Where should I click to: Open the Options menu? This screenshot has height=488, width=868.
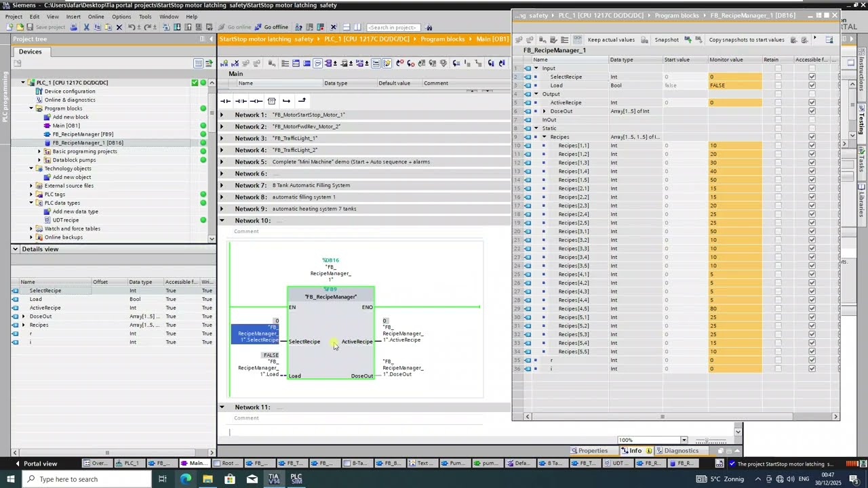121,16
